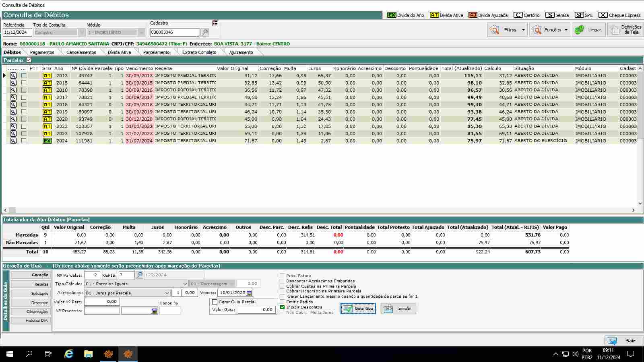Open the list icon above Cadastro field
This screenshot has width=644, height=362.
tap(215, 23)
